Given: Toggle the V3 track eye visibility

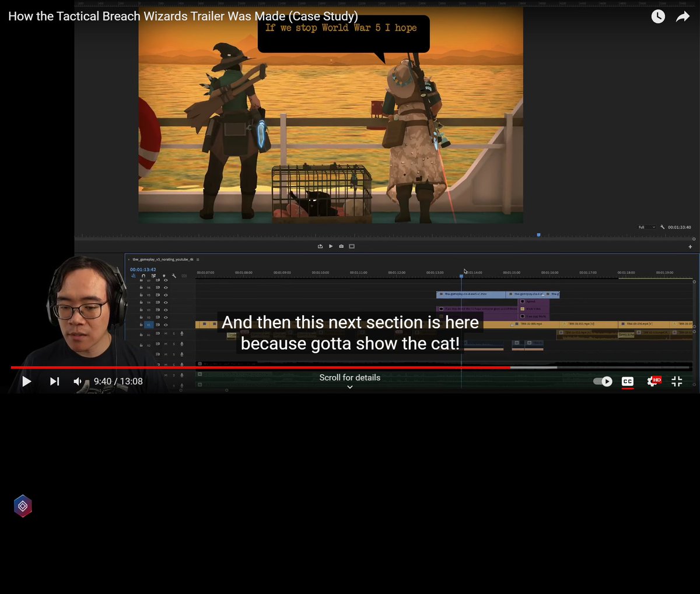Looking at the screenshot, I should pyautogui.click(x=166, y=310).
